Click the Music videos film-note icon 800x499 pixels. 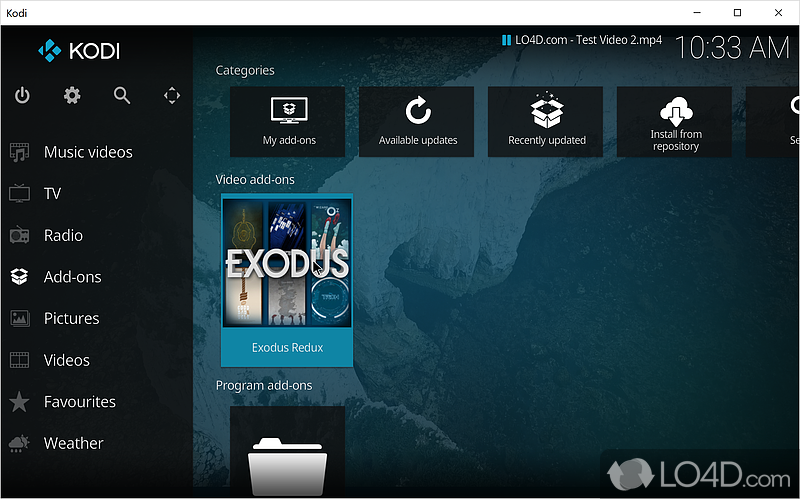[19, 152]
